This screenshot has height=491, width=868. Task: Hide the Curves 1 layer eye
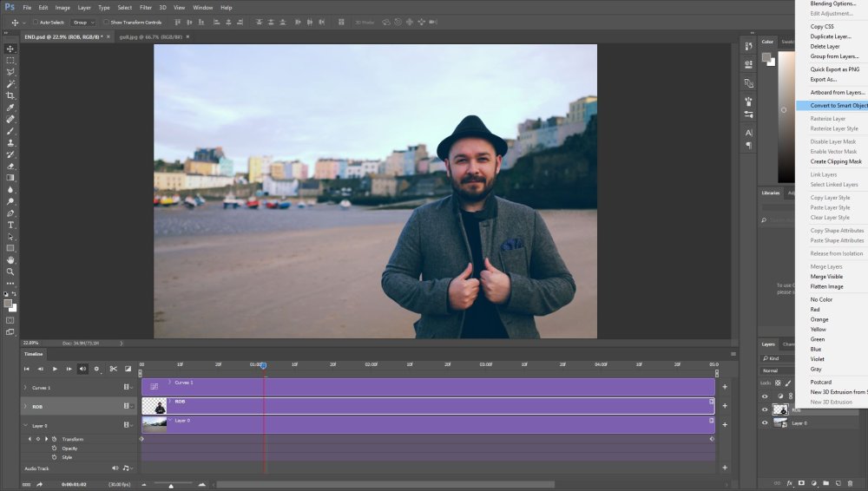(x=765, y=396)
